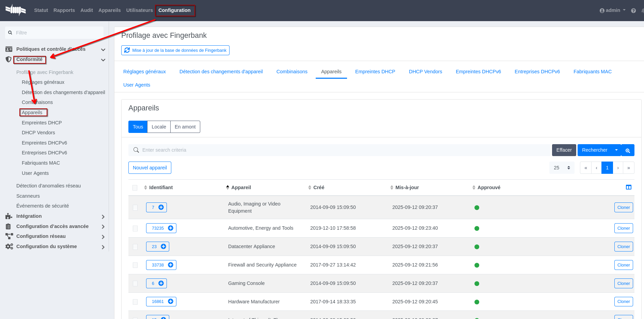The height and width of the screenshot is (319, 644).
Task: Click the Politiques et contrôle d'accès icon
Action: pyautogui.click(x=9, y=49)
